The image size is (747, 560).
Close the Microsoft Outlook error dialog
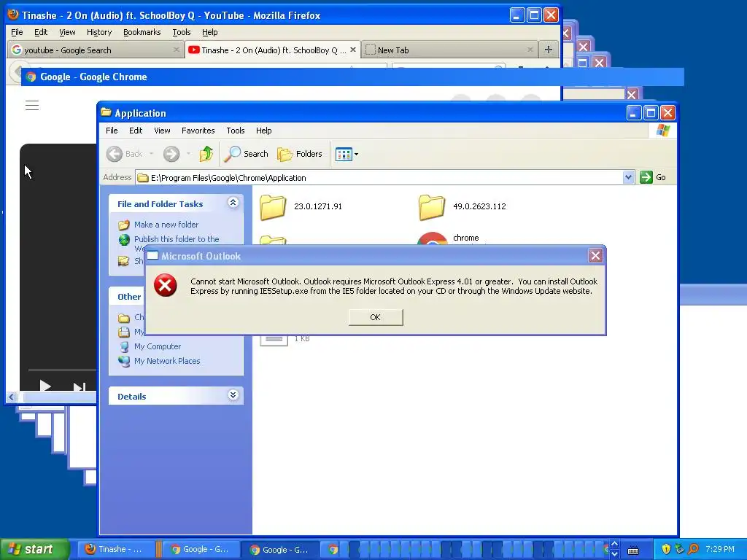click(595, 256)
